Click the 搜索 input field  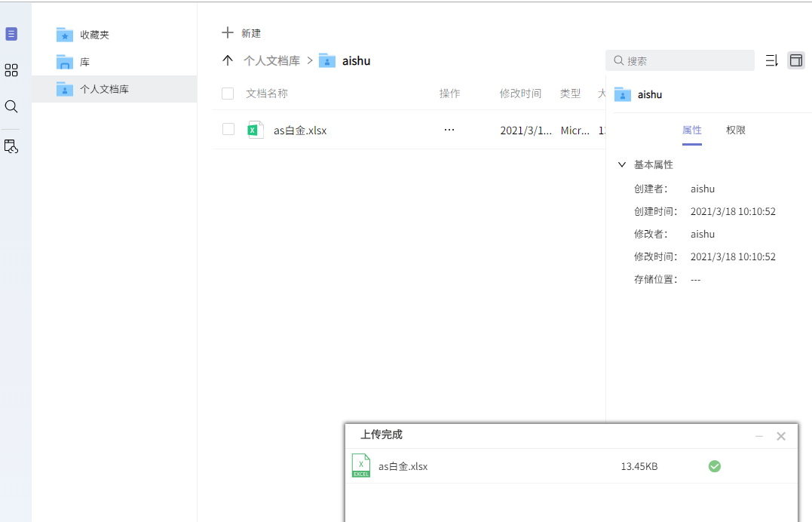[679, 60]
